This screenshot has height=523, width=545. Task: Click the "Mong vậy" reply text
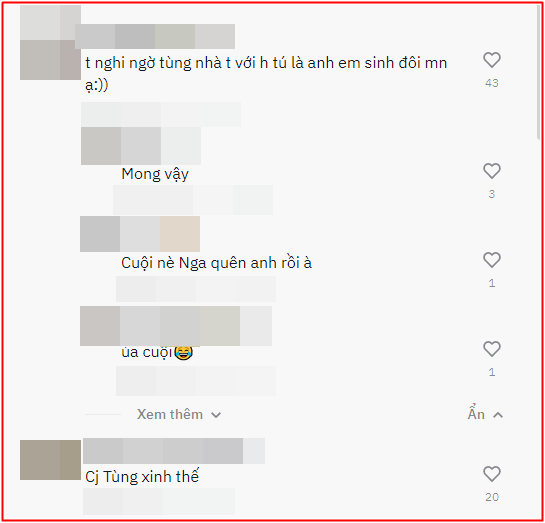155,174
